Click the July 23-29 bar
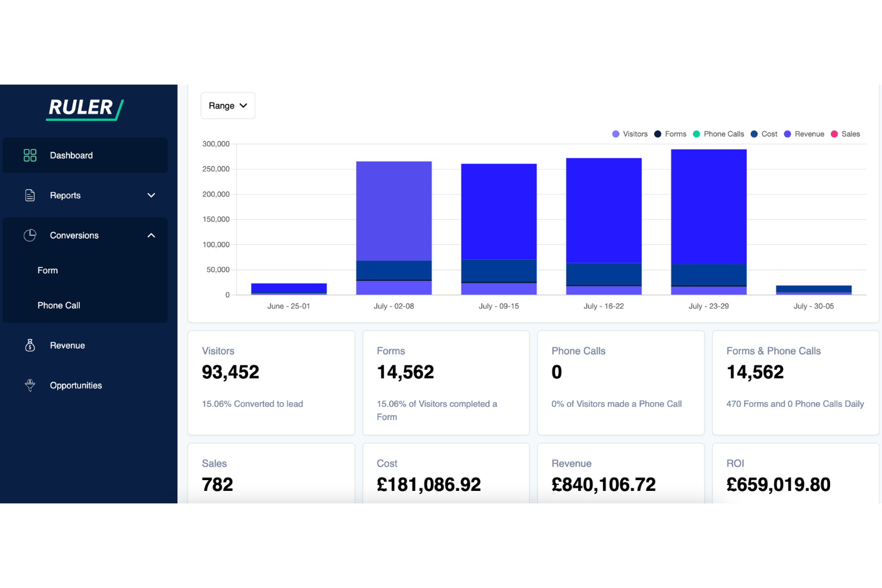Image resolution: width=882 pixels, height=588 pixels. point(709,222)
